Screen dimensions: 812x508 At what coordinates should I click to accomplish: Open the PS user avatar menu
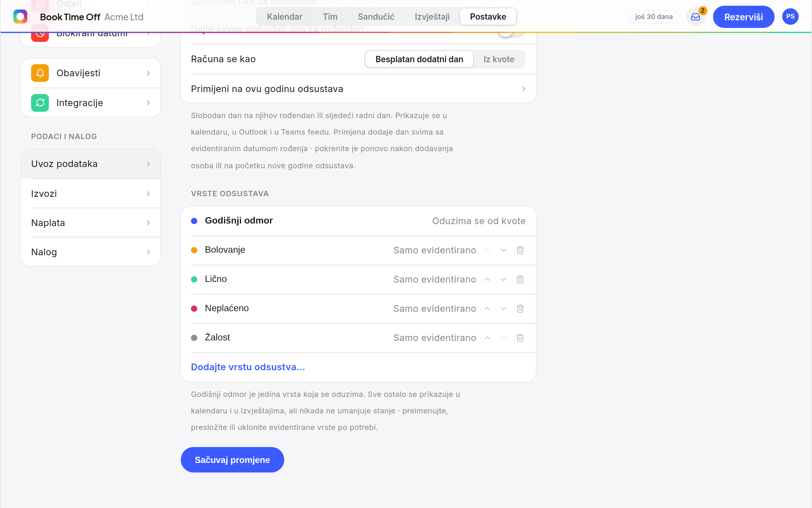coord(790,17)
